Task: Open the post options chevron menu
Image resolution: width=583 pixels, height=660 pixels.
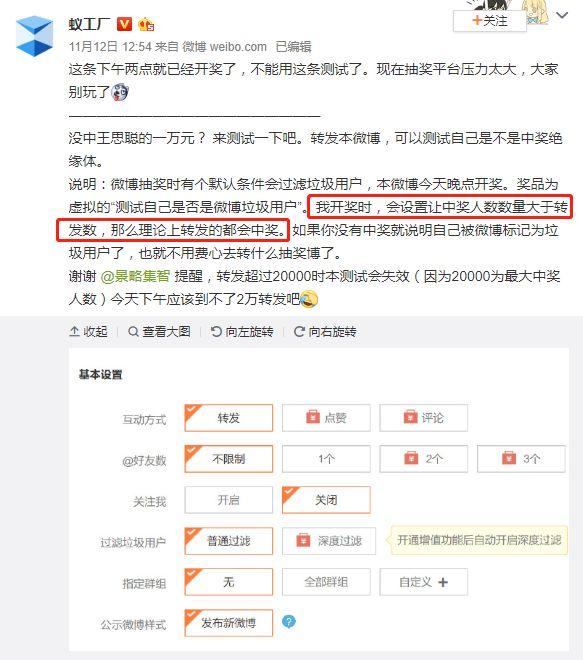Action: click(562, 16)
